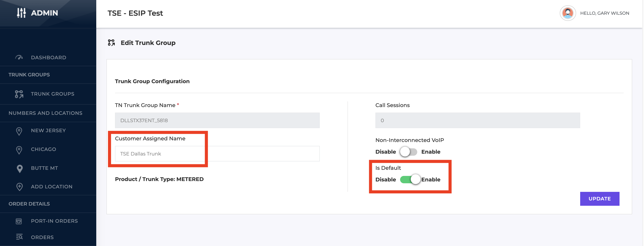Viewport: 644px width, 246px height.
Task: Click the Customer Assigned Name label
Action: 150,139
